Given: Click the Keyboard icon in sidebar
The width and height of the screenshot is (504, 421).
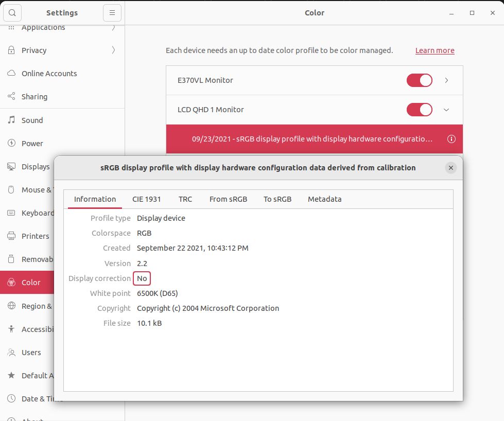Looking at the screenshot, I should pyautogui.click(x=11, y=213).
